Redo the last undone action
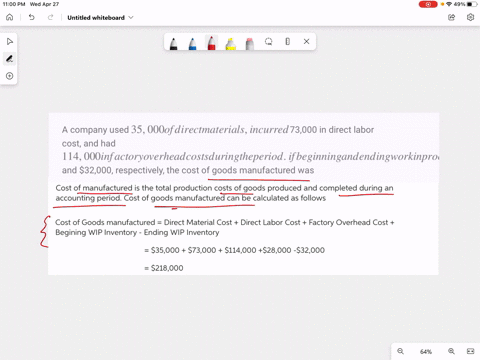Screen dimensions: 480x360 pos(50,17)
